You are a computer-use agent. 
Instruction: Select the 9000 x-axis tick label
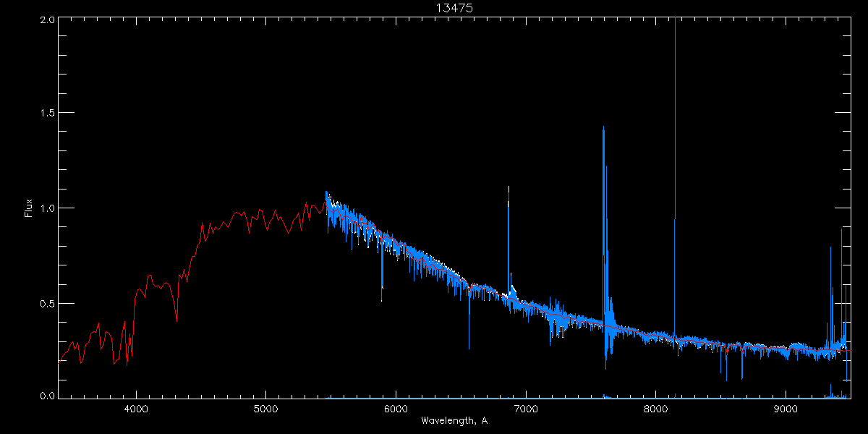coord(786,408)
